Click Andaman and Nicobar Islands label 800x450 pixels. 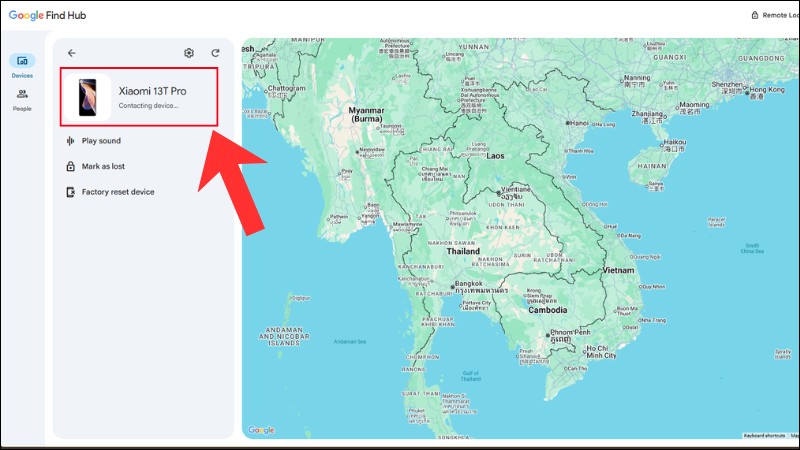[x=284, y=337]
